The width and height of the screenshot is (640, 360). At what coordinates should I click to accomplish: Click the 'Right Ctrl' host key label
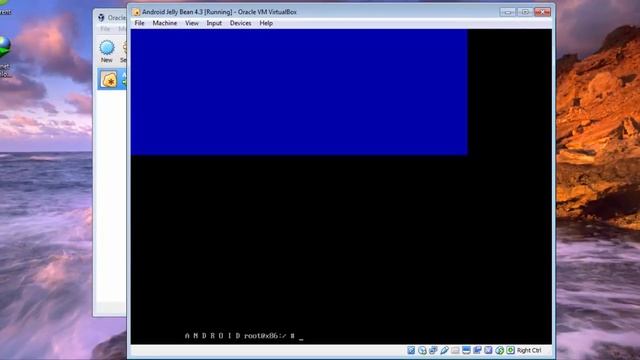coord(529,350)
